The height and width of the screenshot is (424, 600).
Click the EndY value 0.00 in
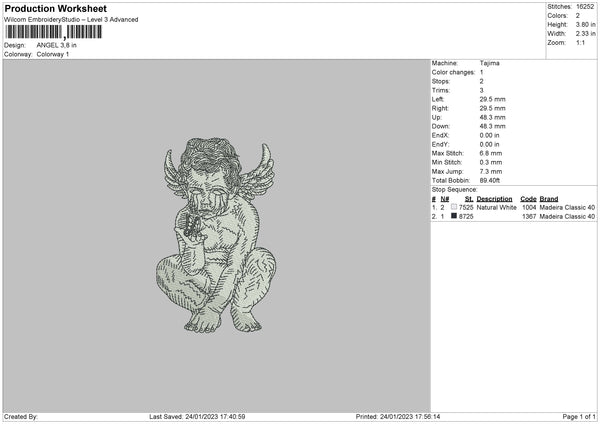click(x=489, y=145)
